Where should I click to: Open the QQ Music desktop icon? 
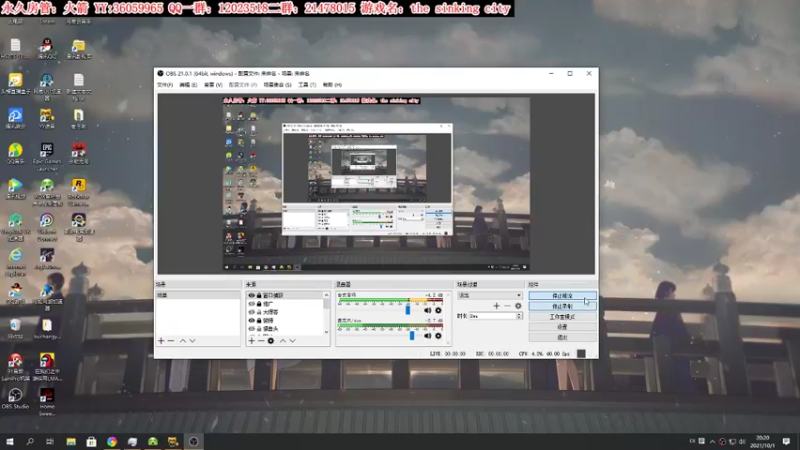point(15,154)
